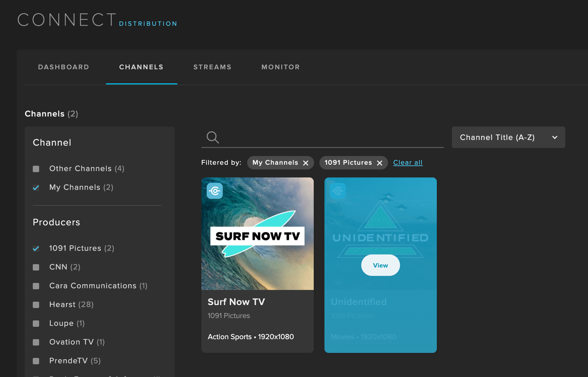Select the Ovation TV producer checkbox

[36, 342]
